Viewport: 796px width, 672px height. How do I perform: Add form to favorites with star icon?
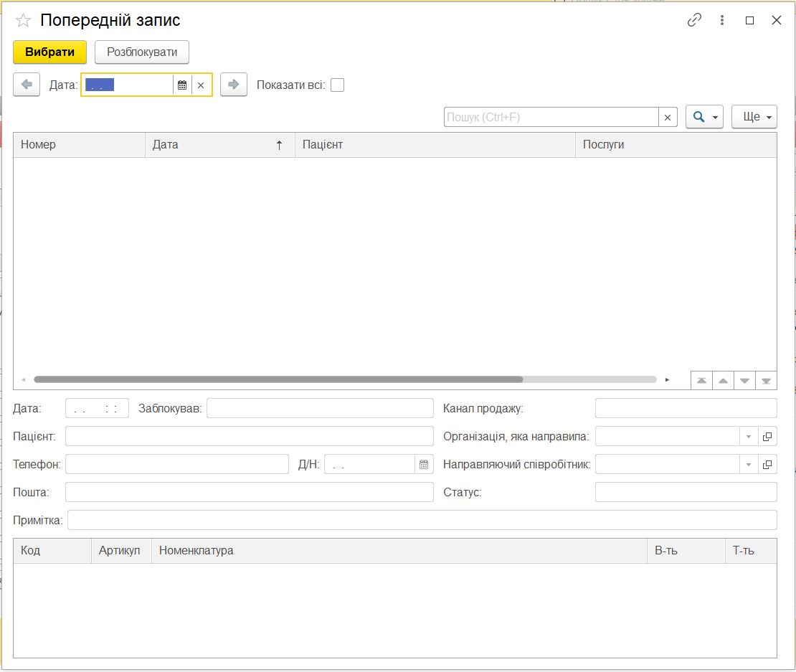click(x=23, y=21)
